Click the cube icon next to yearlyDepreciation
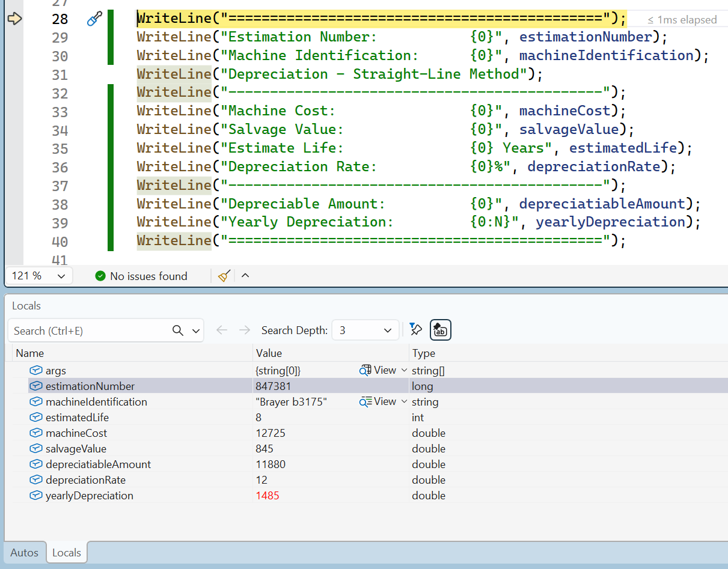Image resolution: width=728 pixels, height=569 pixels. tap(36, 496)
